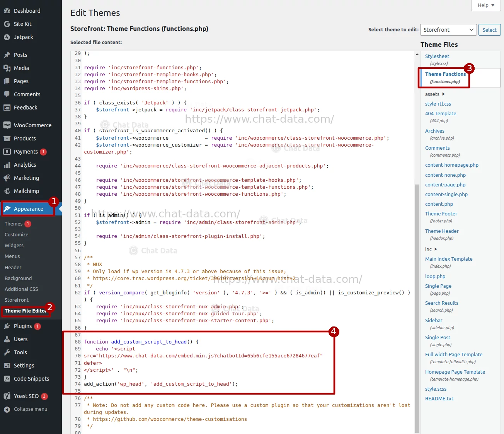Expand the inc folder
Image resolution: width=504 pixels, height=434 pixels.
coord(431,249)
